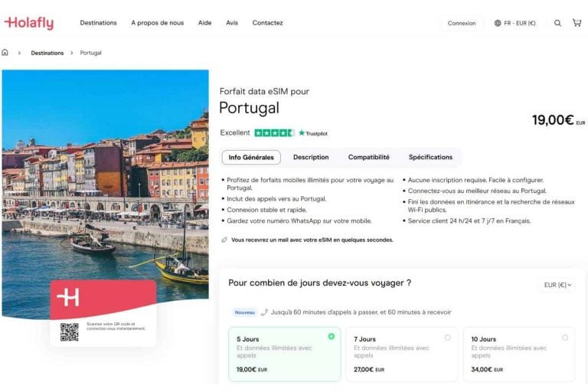
Task: Click the 'Aucune inscription requise' bullet
Action: (475, 180)
